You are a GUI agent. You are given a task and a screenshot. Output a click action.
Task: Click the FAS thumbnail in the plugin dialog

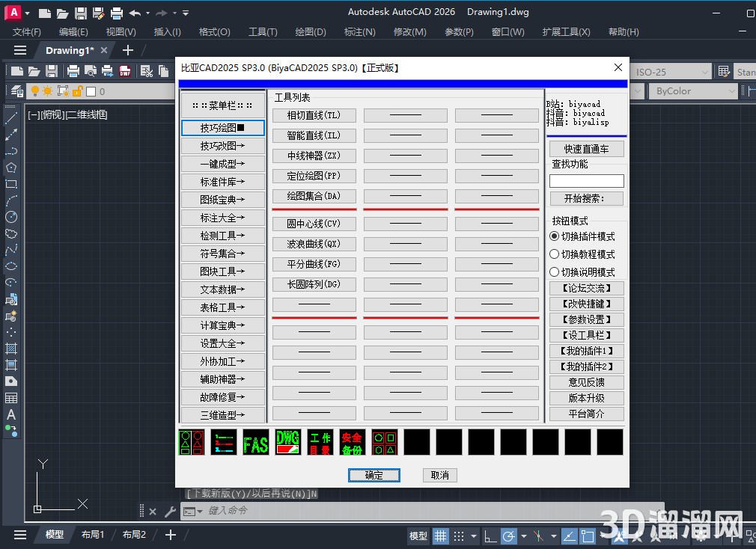click(x=256, y=442)
